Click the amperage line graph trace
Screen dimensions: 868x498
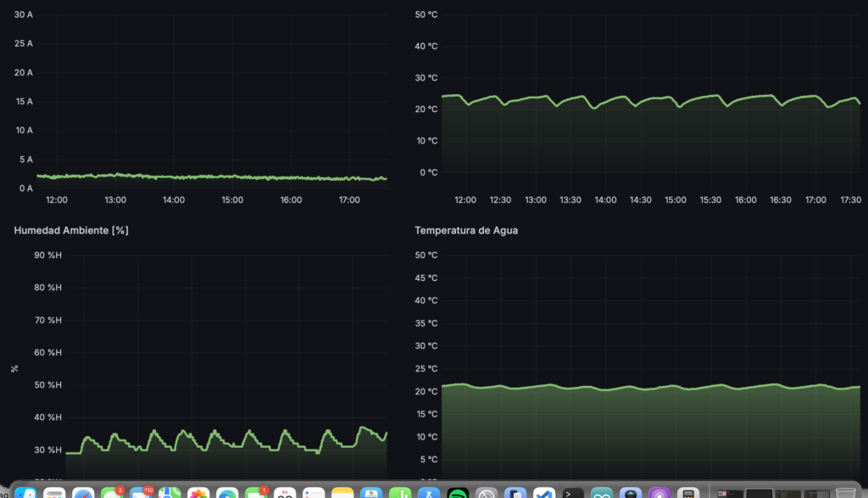pyautogui.click(x=210, y=176)
